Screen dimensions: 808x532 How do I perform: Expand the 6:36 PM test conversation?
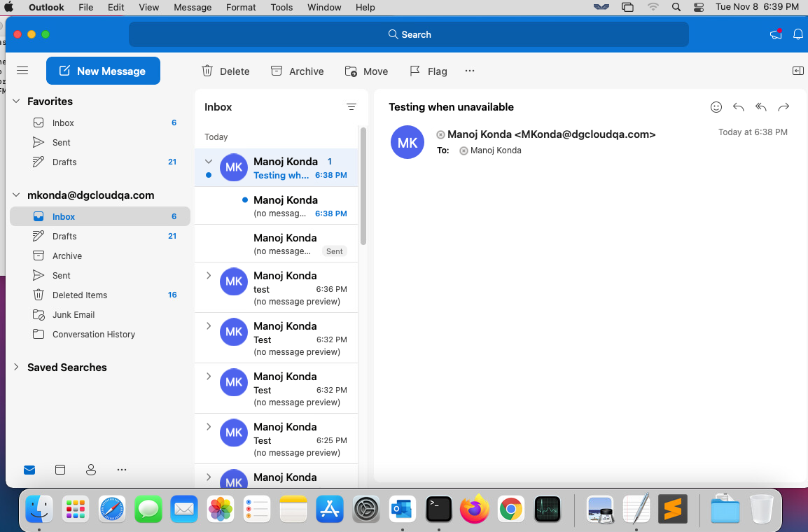[x=208, y=276]
